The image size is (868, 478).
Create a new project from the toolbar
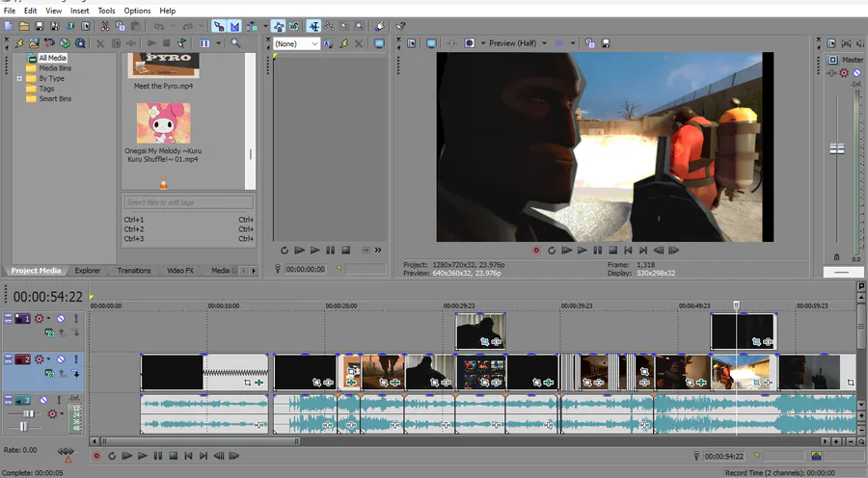point(9,26)
